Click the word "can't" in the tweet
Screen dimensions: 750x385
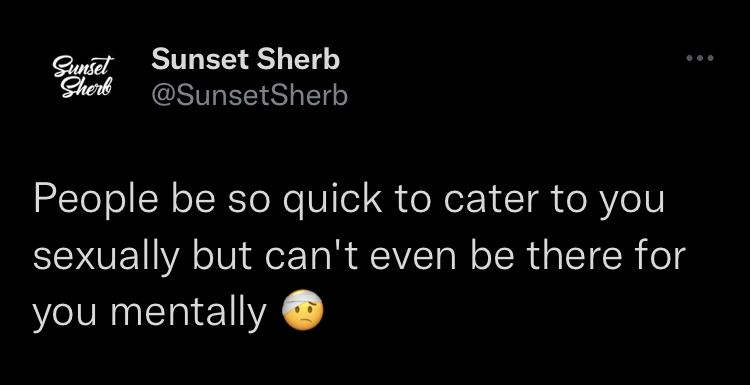(x=311, y=256)
